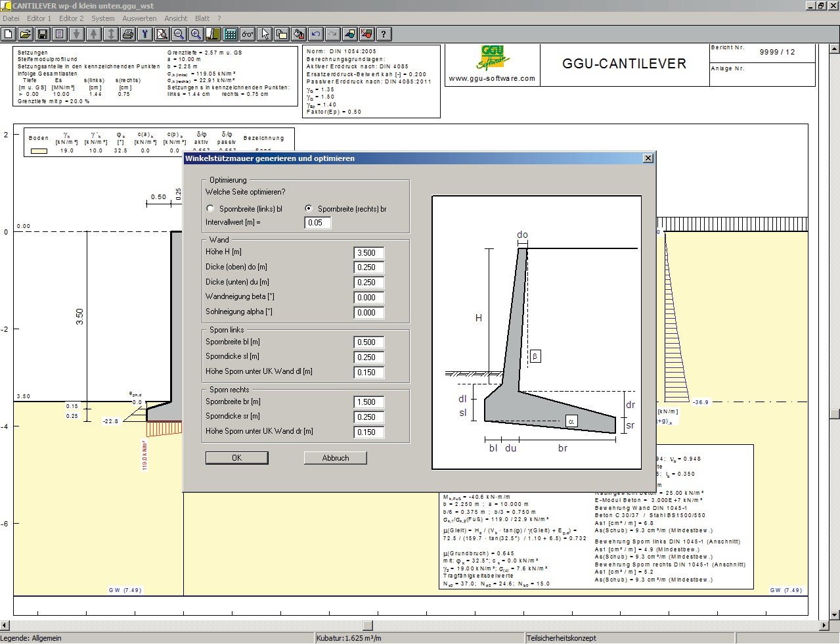Click the red-crossed shapes icon
The image size is (840, 644).
click(x=367, y=34)
